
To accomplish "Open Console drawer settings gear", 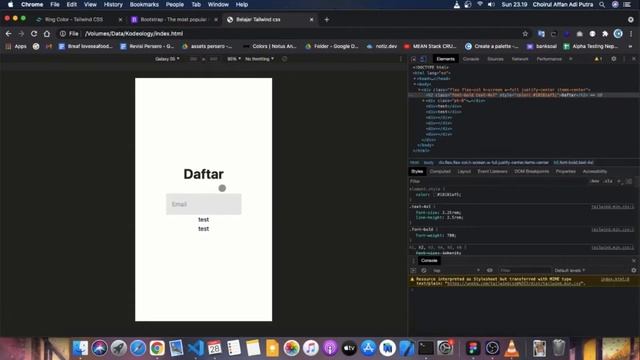I will [x=633, y=271].
